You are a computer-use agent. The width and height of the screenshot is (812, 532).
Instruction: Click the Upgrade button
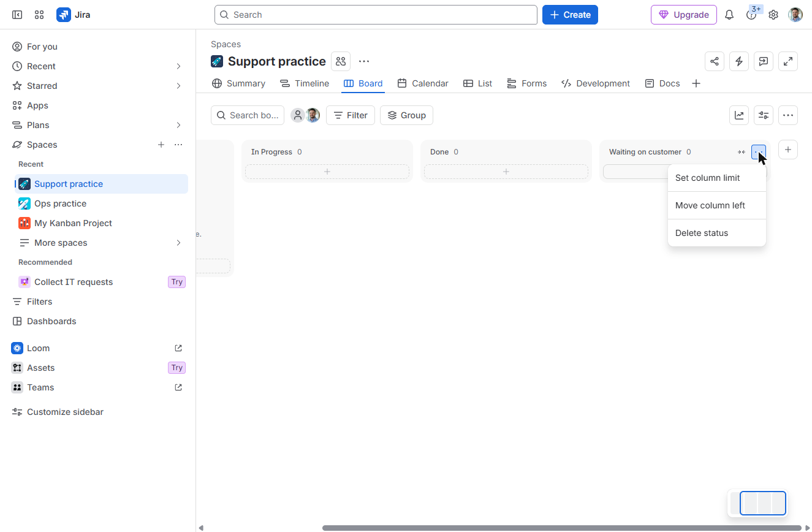click(684, 15)
